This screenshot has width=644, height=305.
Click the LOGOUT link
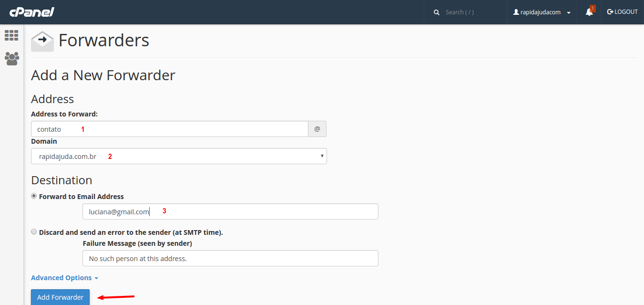622,12
